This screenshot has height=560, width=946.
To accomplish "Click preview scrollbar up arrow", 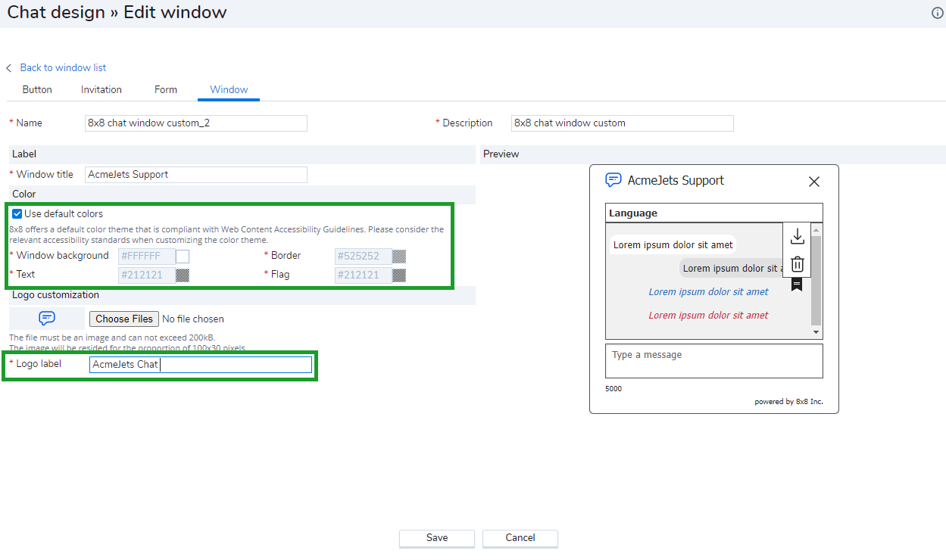I will 816,230.
